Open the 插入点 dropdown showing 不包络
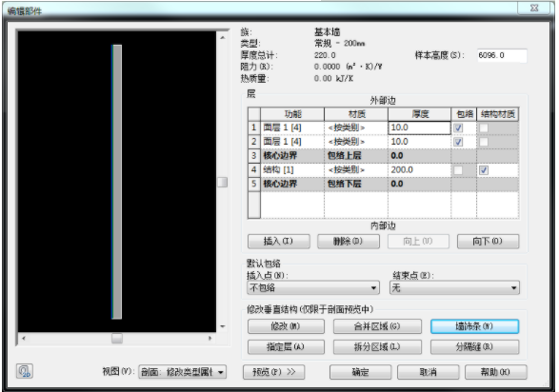 tap(313, 287)
